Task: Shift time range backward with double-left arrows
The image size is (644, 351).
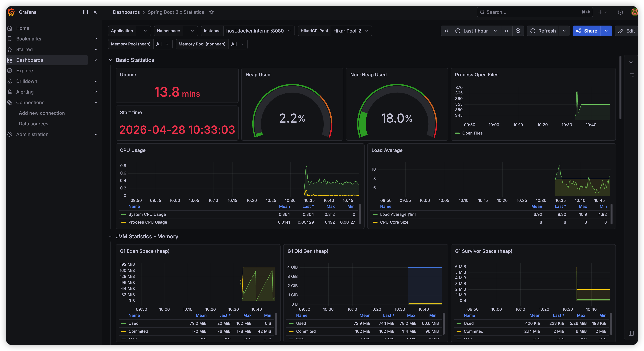Action: point(446,31)
